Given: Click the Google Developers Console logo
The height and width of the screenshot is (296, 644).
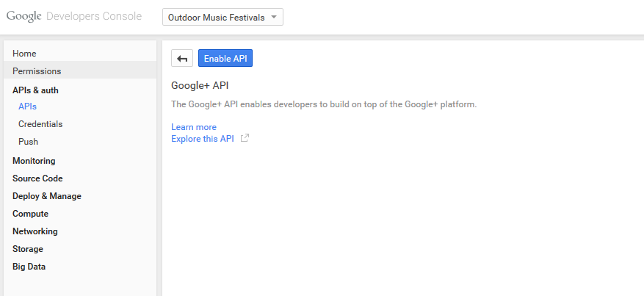Looking at the screenshot, I should click(74, 16).
